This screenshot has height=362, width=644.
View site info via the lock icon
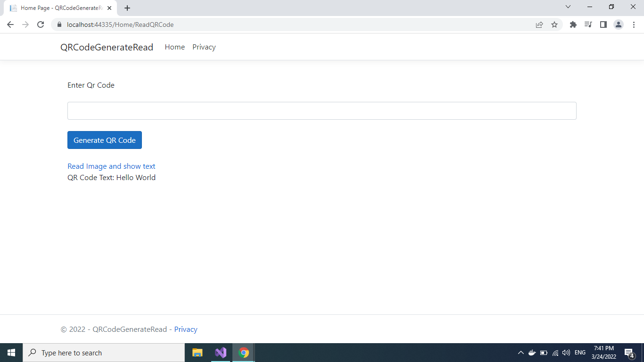click(x=59, y=25)
